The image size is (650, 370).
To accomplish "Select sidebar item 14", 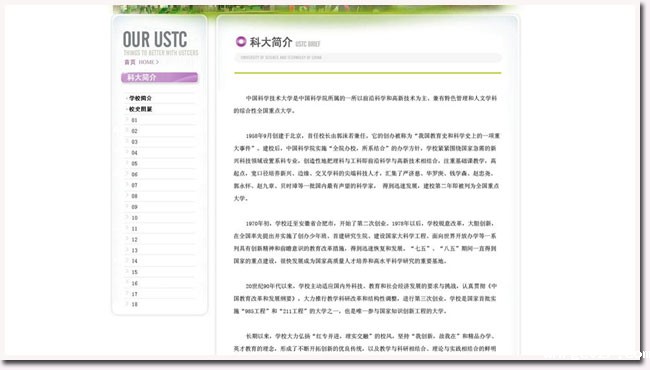I will (134, 261).
